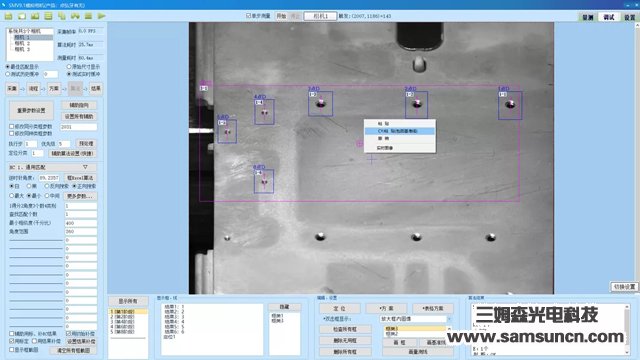Open the 放大框内图像 combo box
Viewport: 640px width, 360px height.
(415, 319)
